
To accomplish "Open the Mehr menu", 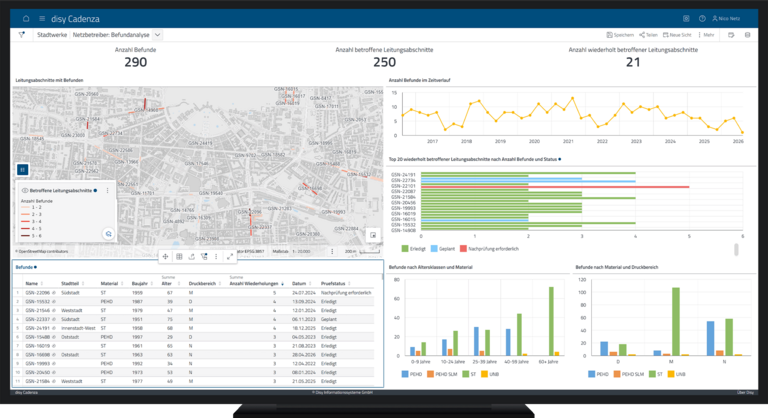I will [706, 35].
